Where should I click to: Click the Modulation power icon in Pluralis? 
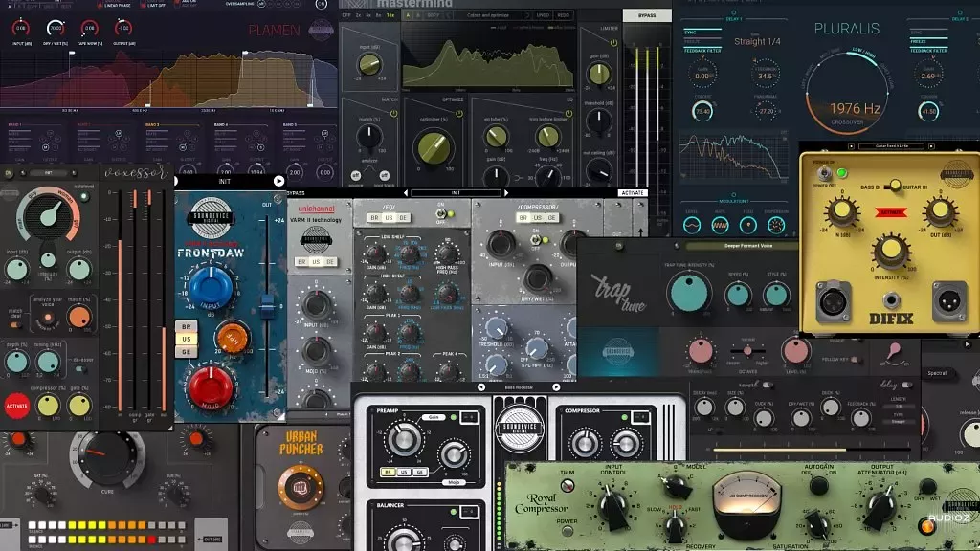pyautogui.click(x=734, y=194)
